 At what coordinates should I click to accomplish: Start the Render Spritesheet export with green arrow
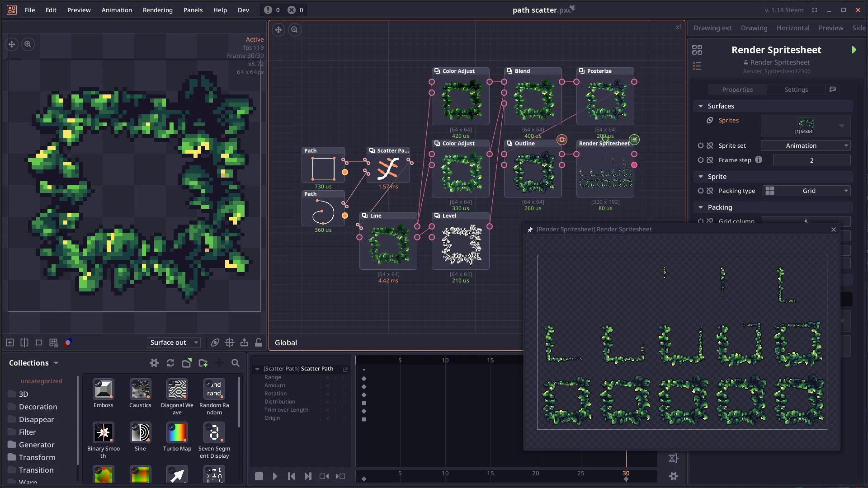pyautogui.click(x=854, y=50)
